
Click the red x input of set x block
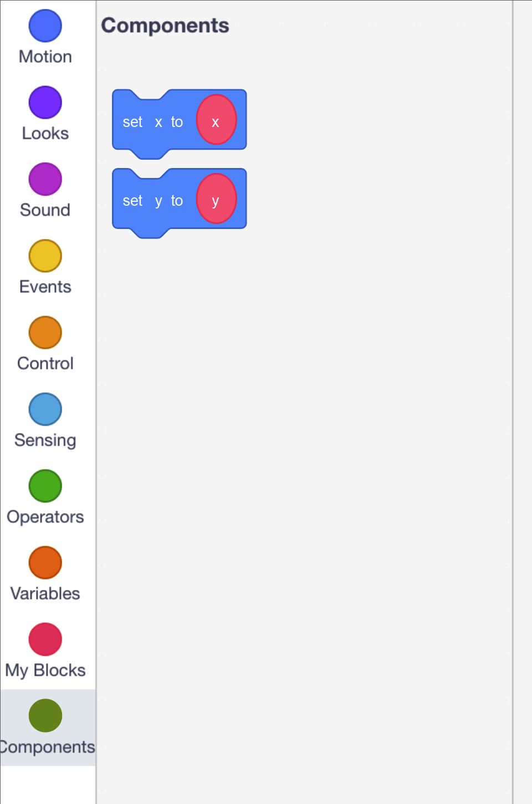point(216,120)
